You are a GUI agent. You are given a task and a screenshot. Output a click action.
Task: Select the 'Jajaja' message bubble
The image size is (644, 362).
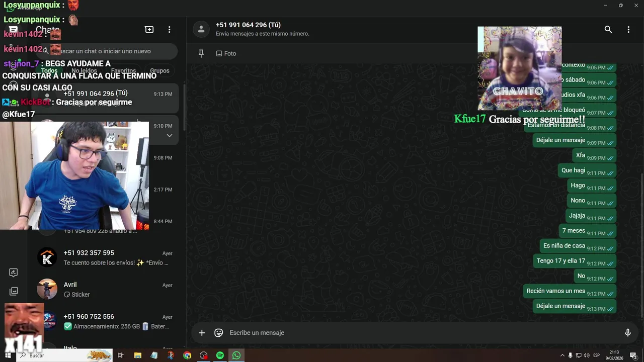[591, 216]
